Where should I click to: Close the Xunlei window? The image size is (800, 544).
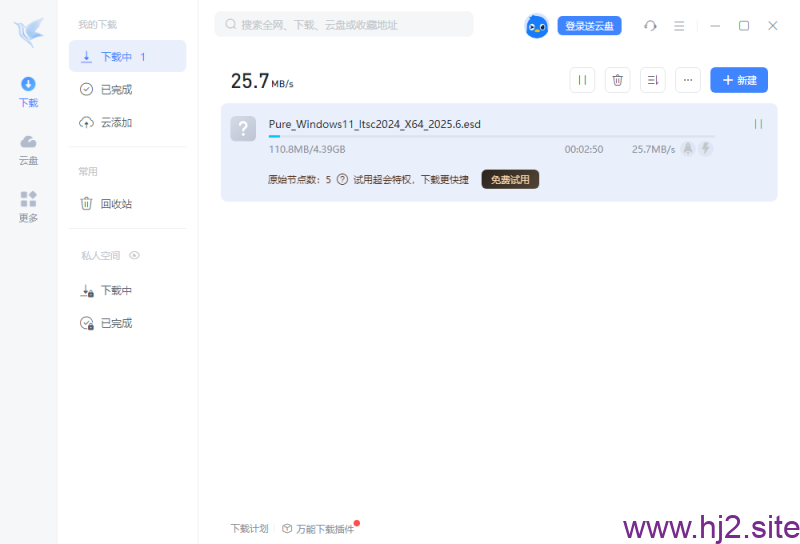pyautogui.click(x=772, y=26)
